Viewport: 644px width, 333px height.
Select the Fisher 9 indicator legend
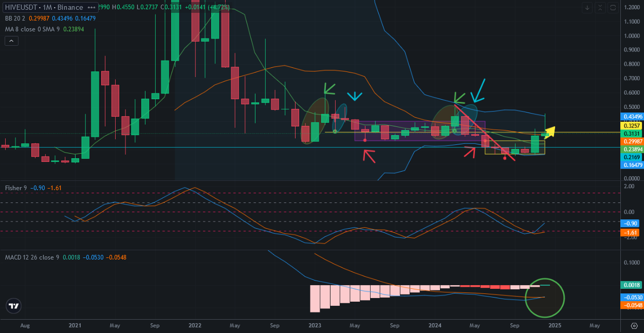(x=16, y=188)
